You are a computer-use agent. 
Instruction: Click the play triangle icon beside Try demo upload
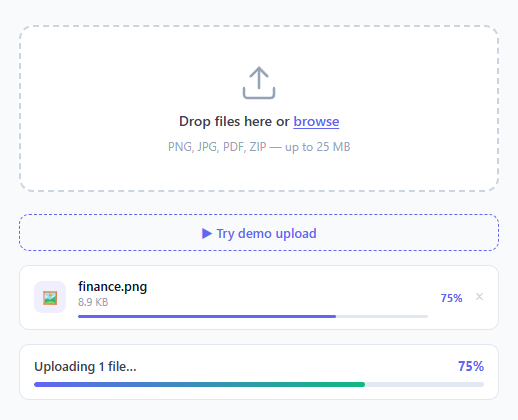pos(207,233)
